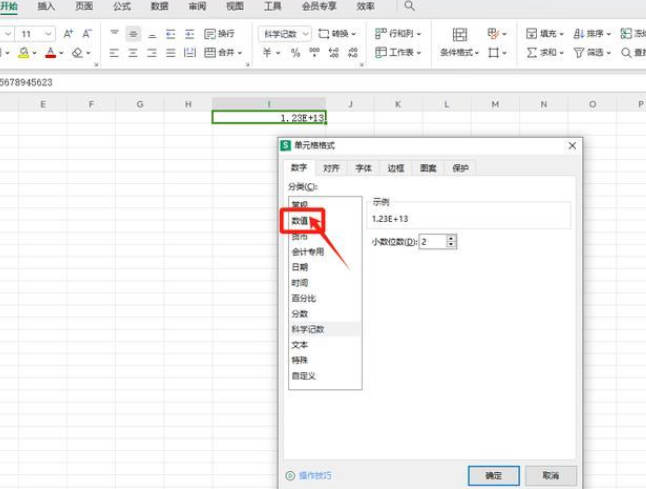
Task: Select 百分比 in the category list
Action: [x=304, y=298]
